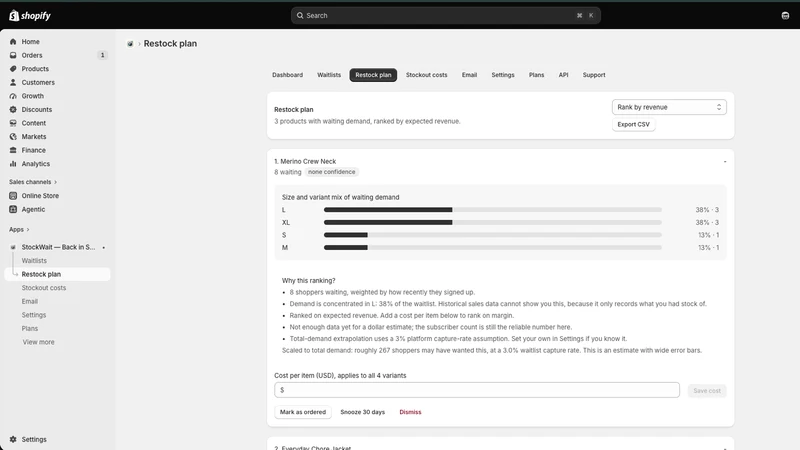Click the none confidence badge
The image size is (800, 450).
pos(332,172)
